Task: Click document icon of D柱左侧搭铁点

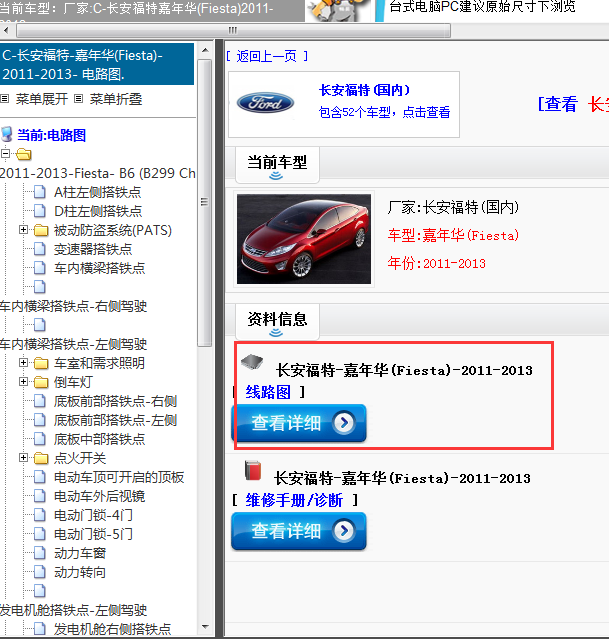Action: point(40,211)
